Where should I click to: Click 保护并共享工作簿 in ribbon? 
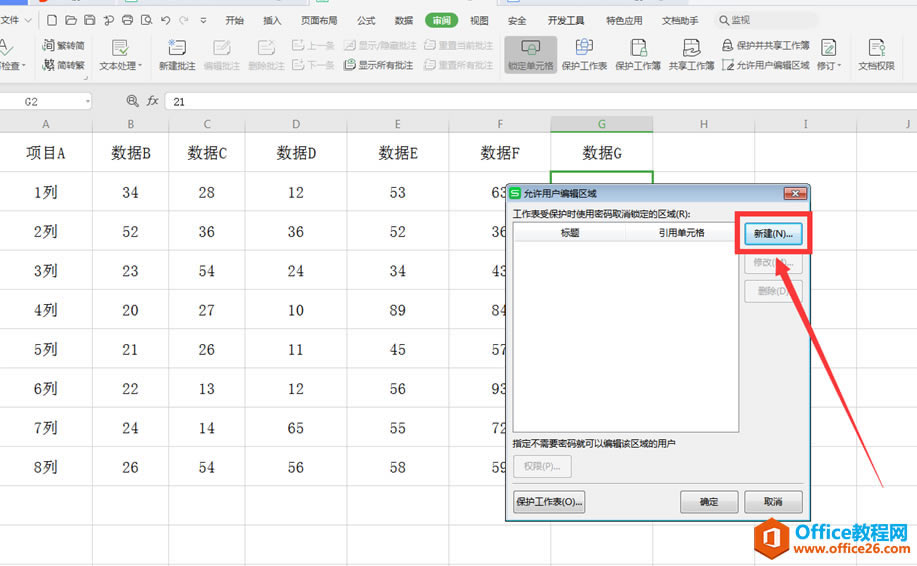(x=766, y=45)
